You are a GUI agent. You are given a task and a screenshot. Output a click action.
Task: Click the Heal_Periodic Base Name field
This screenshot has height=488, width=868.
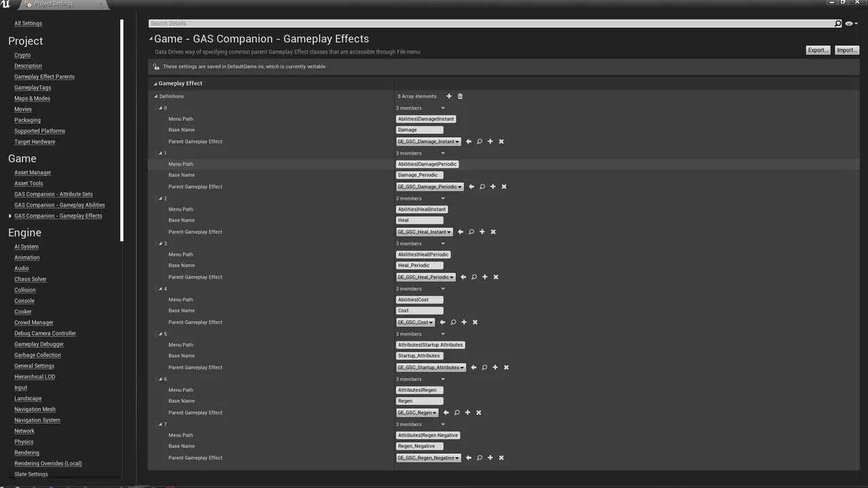(419, 265)
